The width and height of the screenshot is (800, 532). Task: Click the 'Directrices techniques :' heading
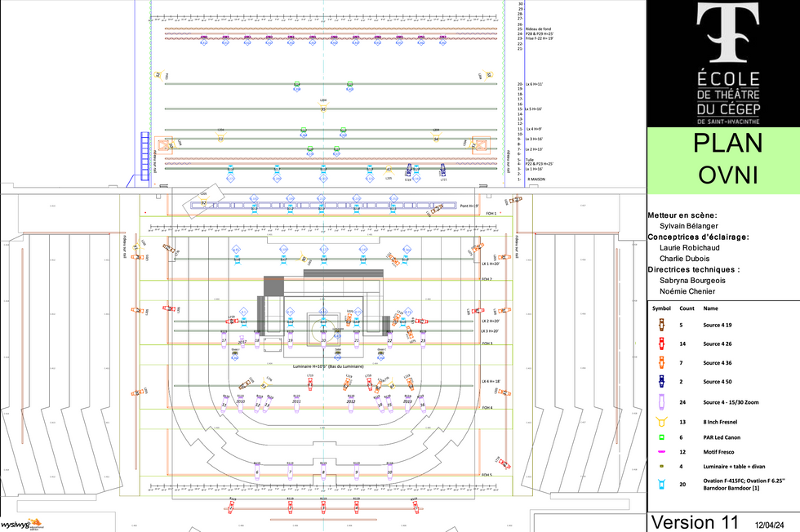click(x=694, y=269)
